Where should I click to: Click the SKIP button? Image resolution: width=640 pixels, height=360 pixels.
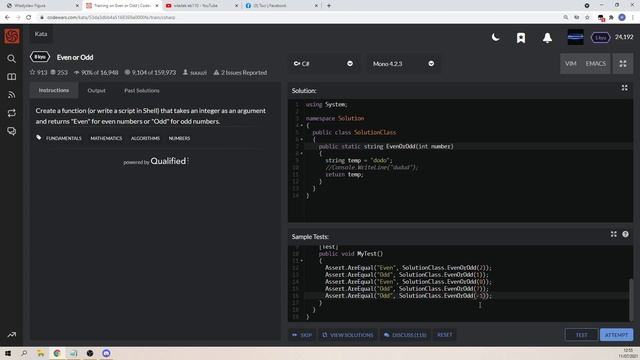[x=302, y=335]
